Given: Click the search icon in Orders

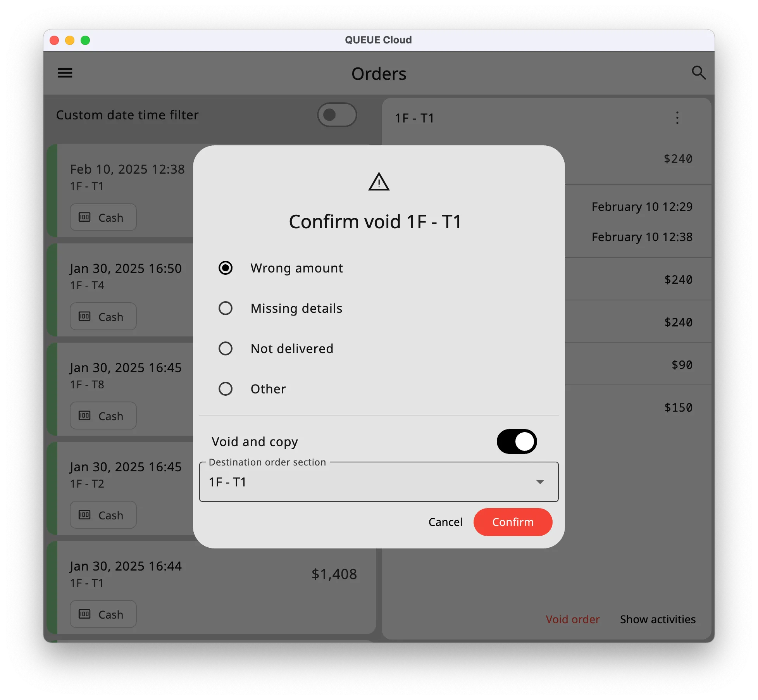Looking at the screenshot, I should point(699,73).
